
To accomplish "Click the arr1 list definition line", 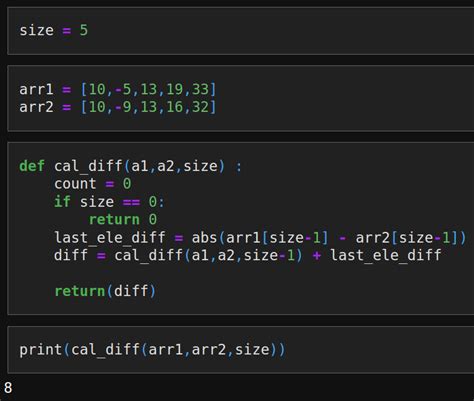I will coord(118,89).
